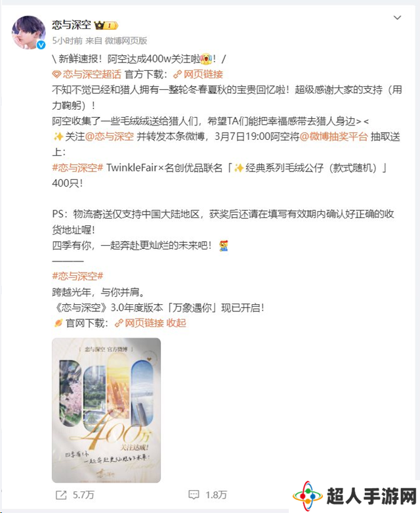Open 恋与深空 profile avatar

click(29, 32)
